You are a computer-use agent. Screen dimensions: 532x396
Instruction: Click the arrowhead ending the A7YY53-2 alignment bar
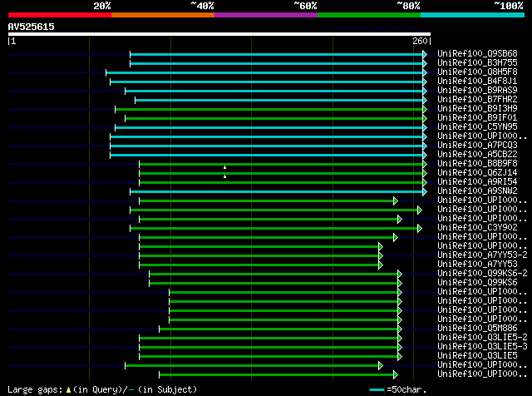pos(381,255)
